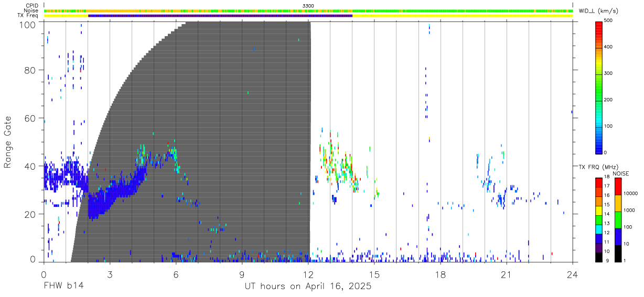Select the TX Freq row label
644x297 pixels.
28,16
